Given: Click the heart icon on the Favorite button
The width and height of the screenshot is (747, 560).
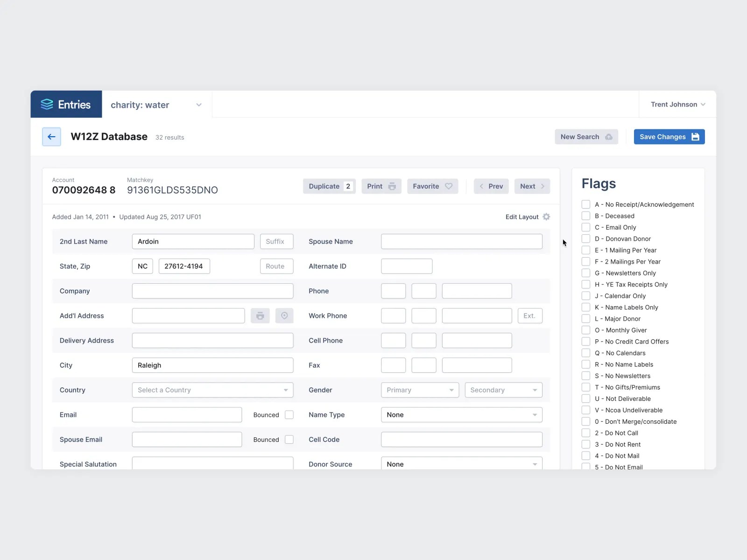Looking at the screenshot, I should click(448, 186).
